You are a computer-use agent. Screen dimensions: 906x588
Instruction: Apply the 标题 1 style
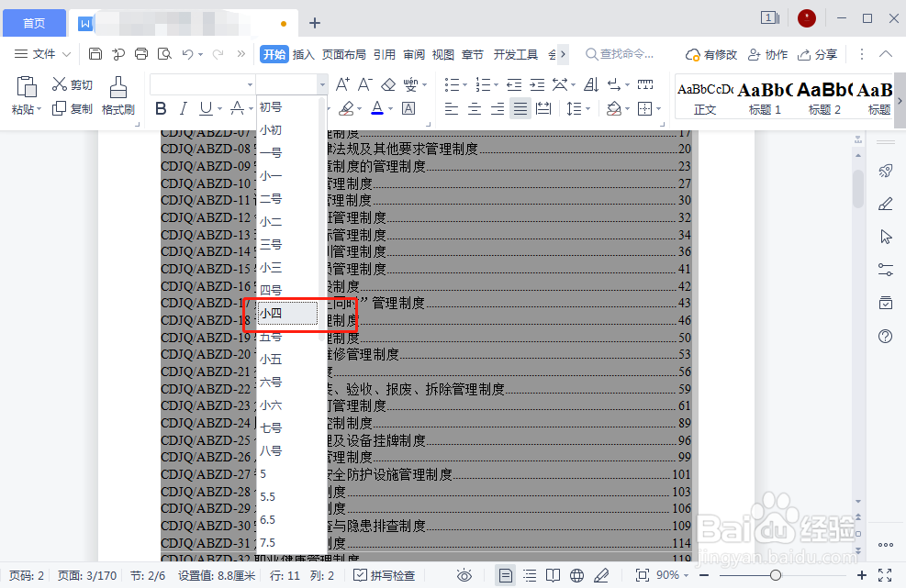[x=765, y=99]
